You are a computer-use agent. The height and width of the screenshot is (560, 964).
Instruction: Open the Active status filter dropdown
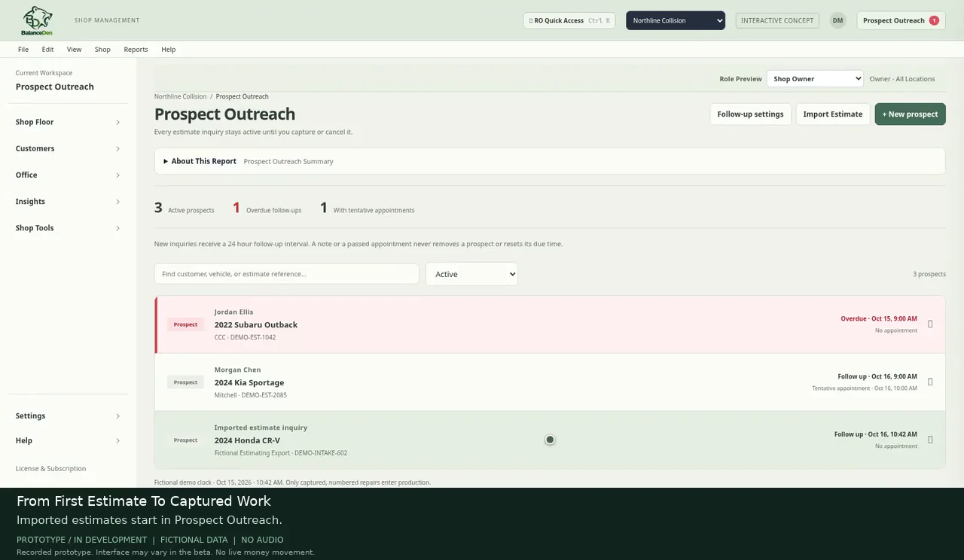tap(471, 274)
